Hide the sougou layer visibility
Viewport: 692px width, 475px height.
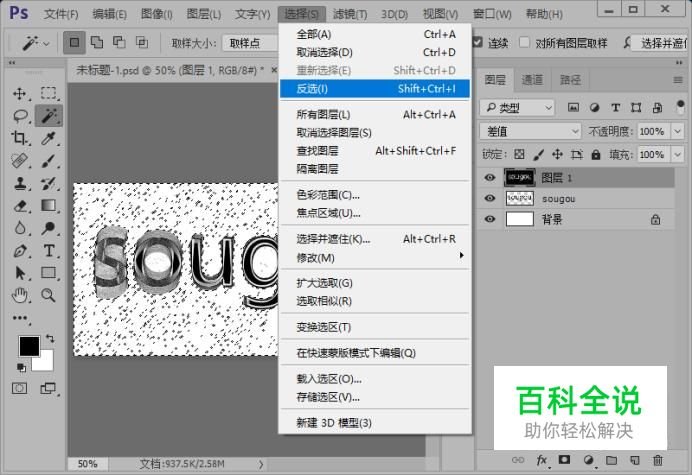click(x=489, y=198)
